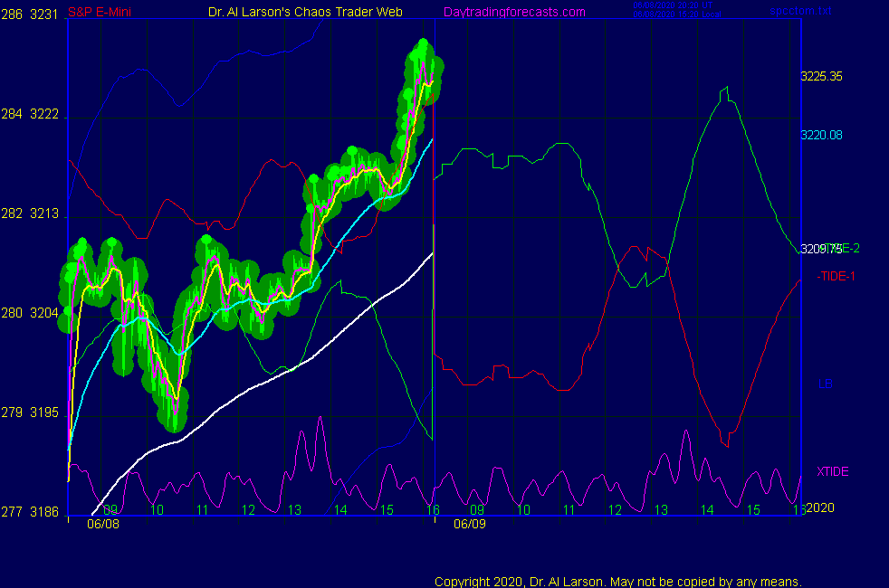The width and height of the screenshot is (889, 588).
Task: Click the 284 3222 price axis label
Action: click(30, 114)
